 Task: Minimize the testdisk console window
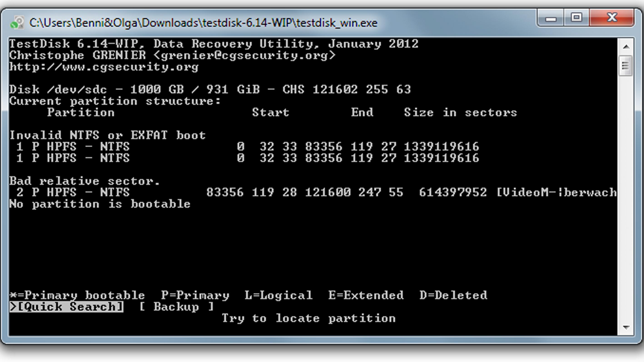pyautogui.click(x=550, y=18)
